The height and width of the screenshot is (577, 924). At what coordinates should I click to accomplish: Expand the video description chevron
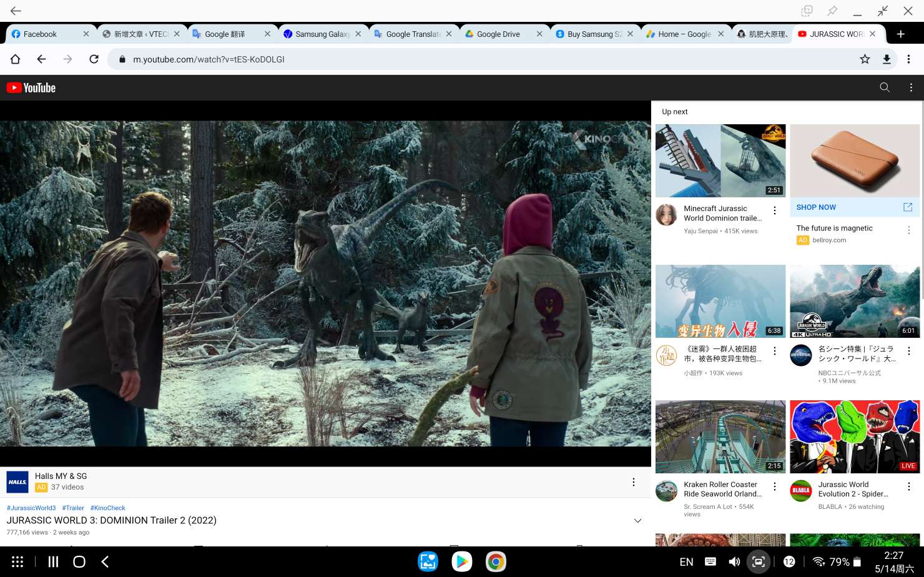click(x=637, y=521)
